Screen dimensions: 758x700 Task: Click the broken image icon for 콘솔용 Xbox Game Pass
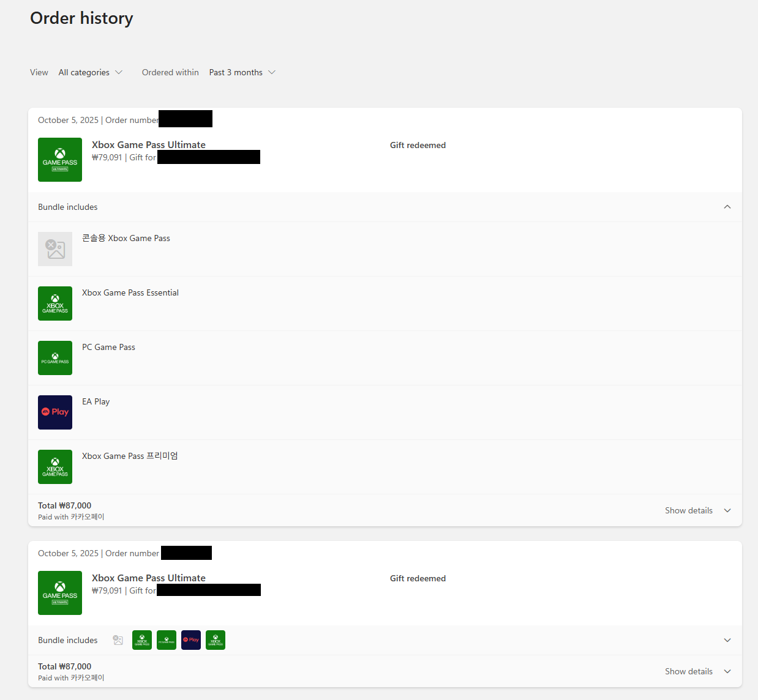coord(55,249)
